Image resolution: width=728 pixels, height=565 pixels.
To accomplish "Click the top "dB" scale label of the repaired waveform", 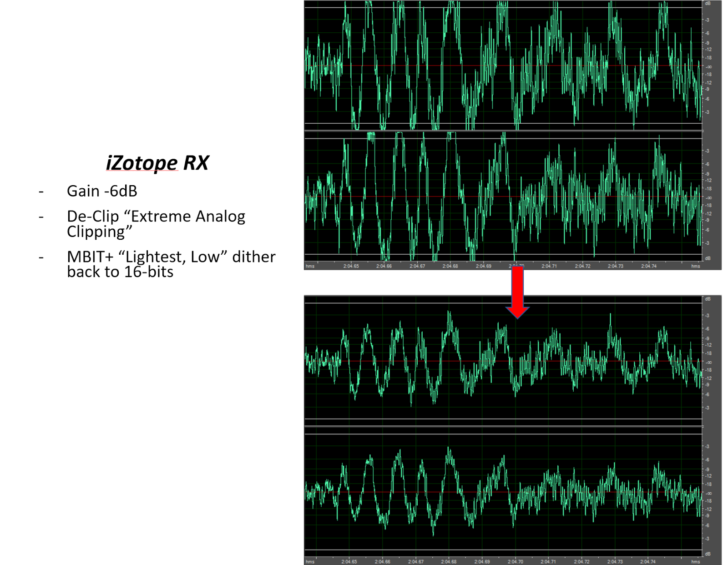I will point(708,299).
